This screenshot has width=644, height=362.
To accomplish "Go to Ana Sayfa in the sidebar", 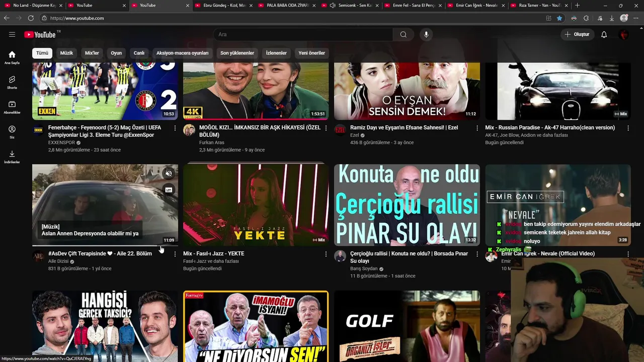I will pyautogui.click(x=12, y=57).
